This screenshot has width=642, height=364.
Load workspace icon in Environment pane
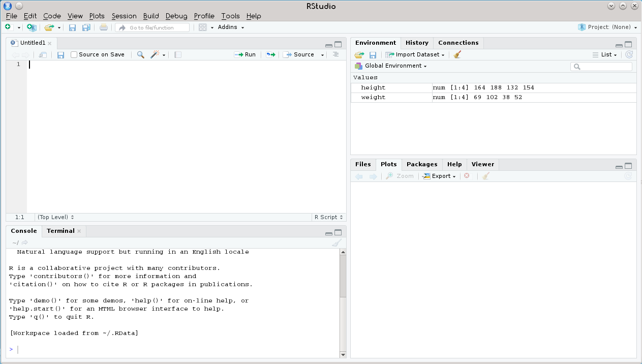click(359, 55)
